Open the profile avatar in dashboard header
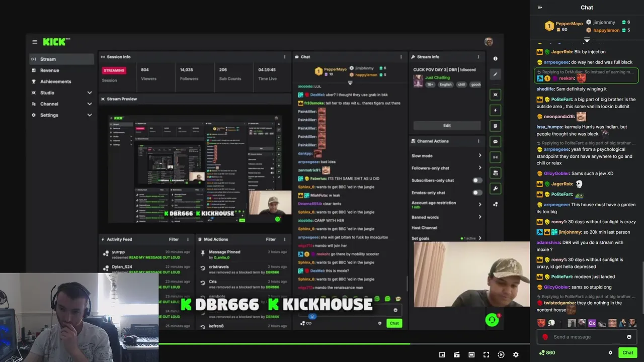 click(488, 42)
